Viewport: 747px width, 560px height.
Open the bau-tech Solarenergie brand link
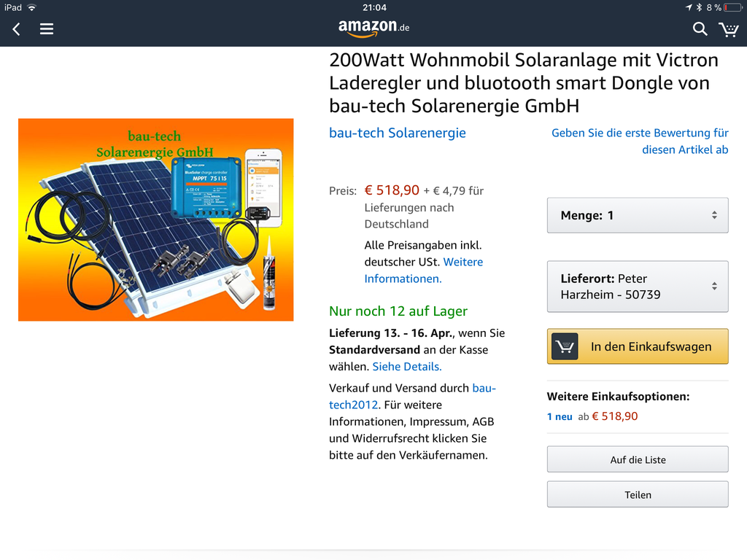398,133
